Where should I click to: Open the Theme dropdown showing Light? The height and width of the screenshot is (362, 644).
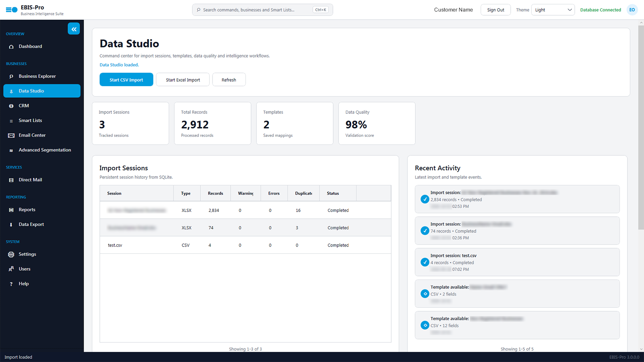click(553, 10)
